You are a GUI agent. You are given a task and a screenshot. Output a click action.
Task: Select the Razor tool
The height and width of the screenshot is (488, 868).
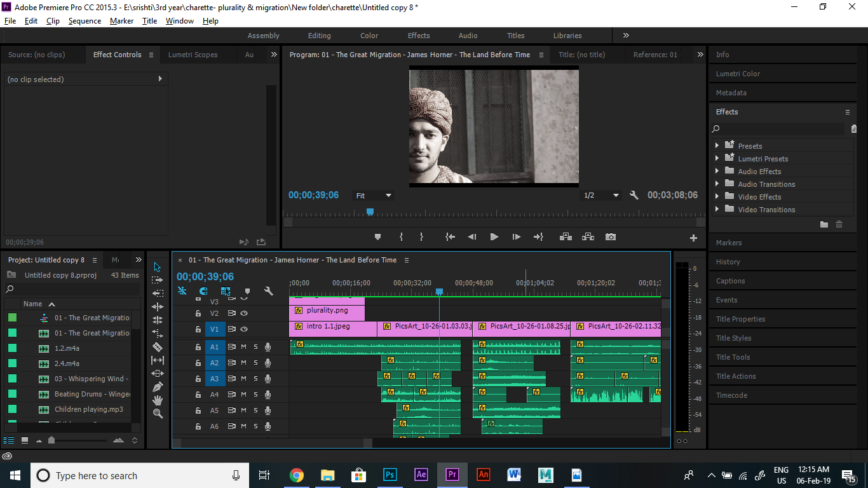[x=158, y=347]
